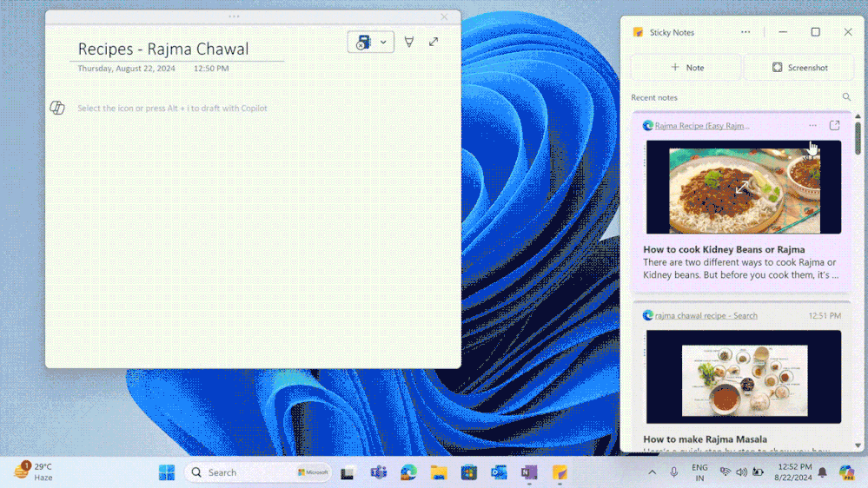This screenshot has width=868, height=488.
Task: Switch the ENG IN input language
Action: 699,472
